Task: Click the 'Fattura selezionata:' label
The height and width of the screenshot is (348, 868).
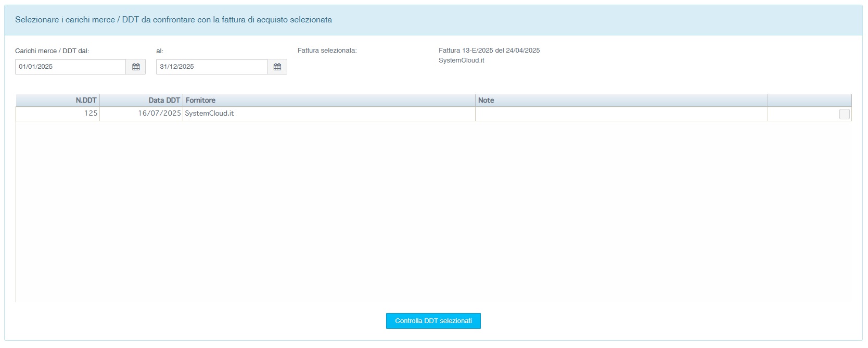Action: click(x=327, y=51)
